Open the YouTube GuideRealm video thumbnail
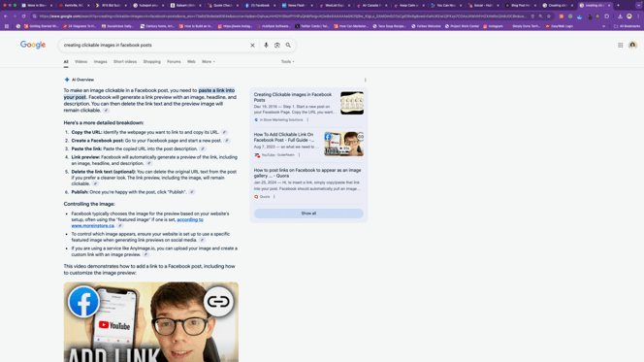644x362 pixels. coord(343,144)
